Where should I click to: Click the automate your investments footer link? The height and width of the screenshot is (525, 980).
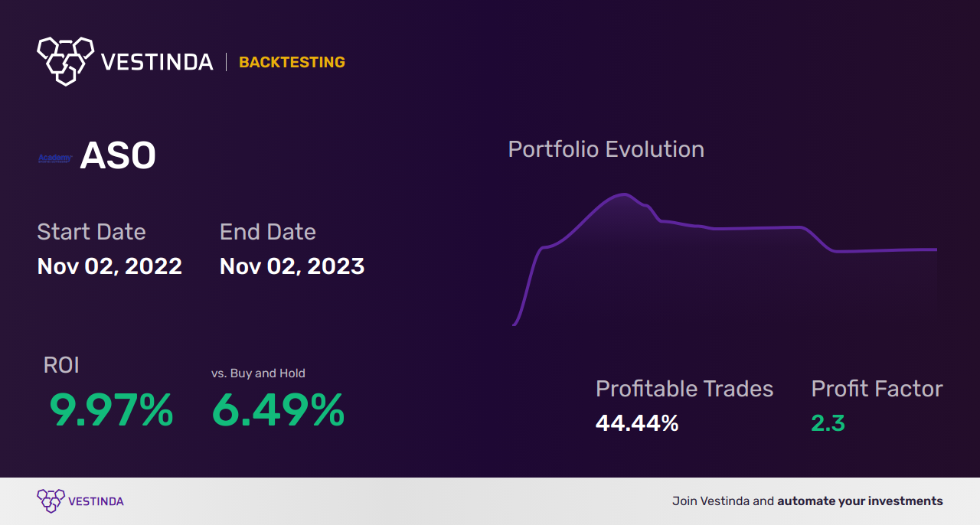coord(860,501)
